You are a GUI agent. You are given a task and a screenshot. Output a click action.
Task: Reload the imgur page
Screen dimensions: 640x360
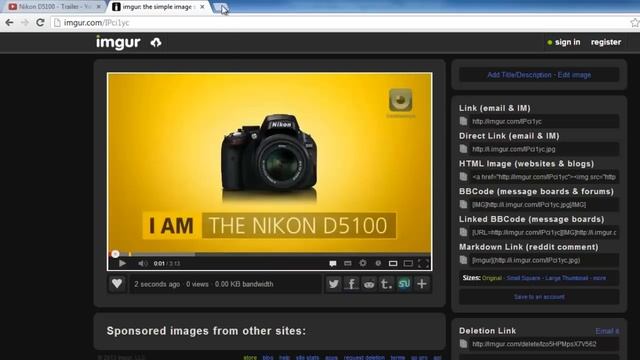click(x=40, y=22)
